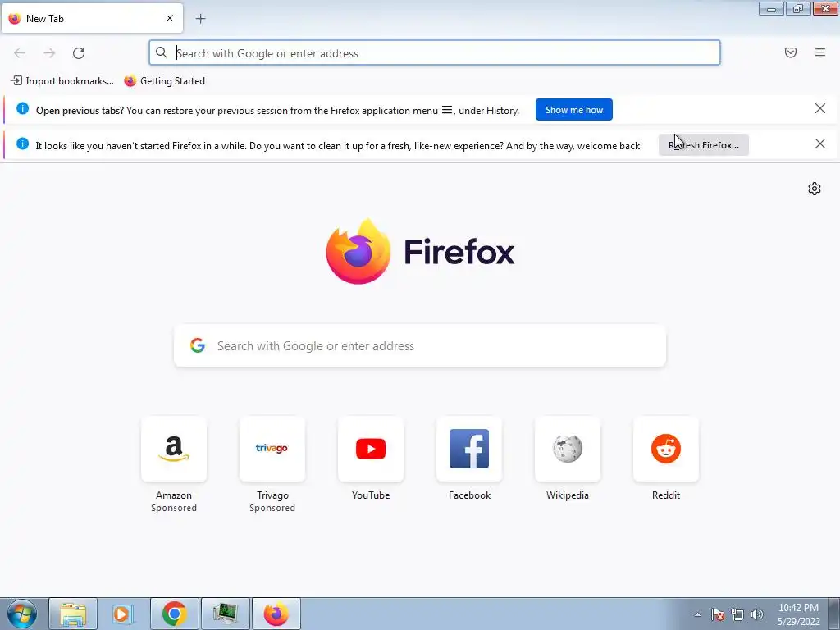
Task: Open the network tray icon
Action: (737, 614)
